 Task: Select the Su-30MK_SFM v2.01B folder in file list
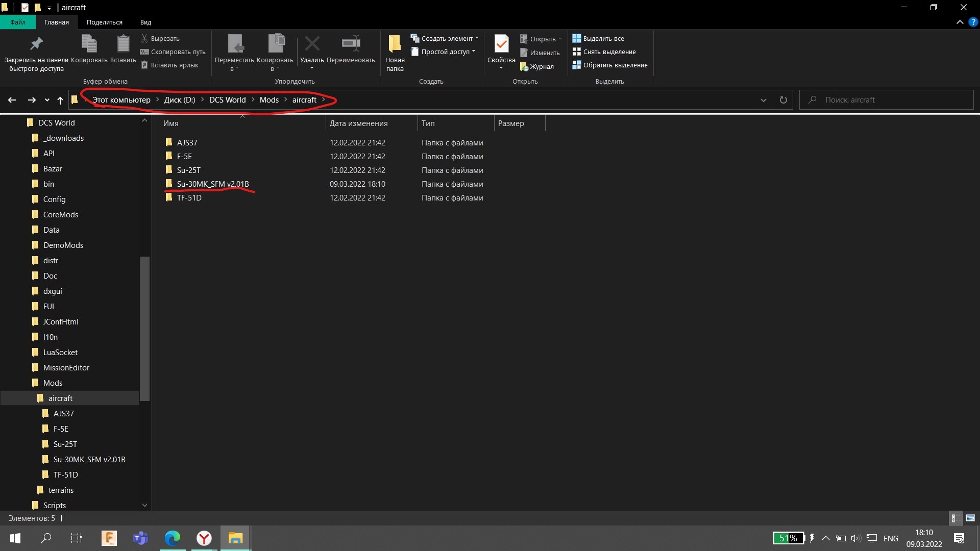212,184
